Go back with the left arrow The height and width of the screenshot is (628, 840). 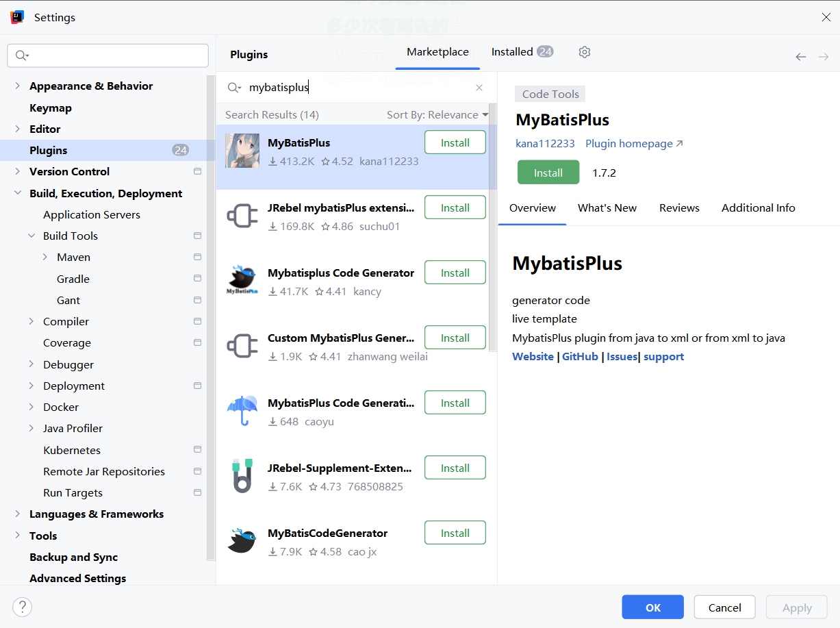801,57
